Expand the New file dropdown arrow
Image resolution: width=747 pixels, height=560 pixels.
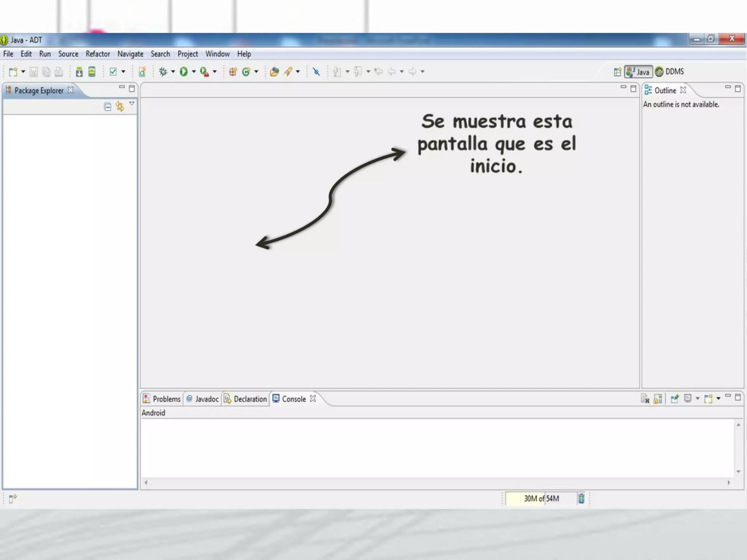tap(23, 72)
